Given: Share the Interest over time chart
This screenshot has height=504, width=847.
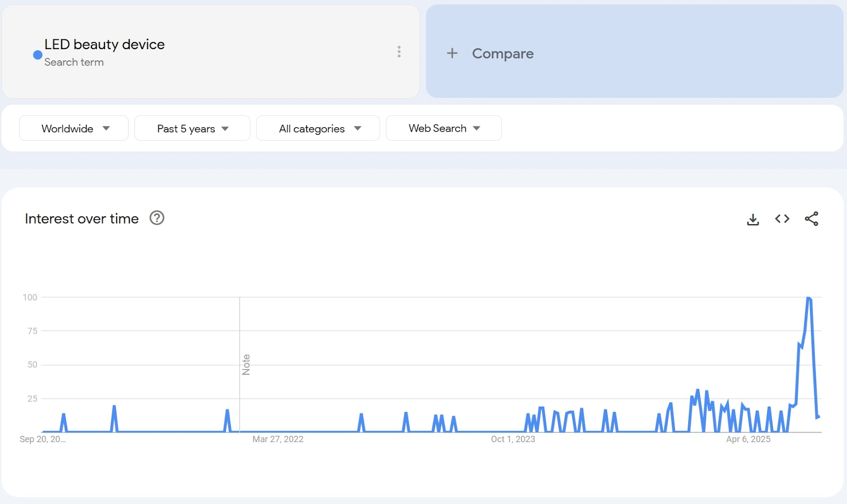Looking at the screenshot, I should 811,219.
